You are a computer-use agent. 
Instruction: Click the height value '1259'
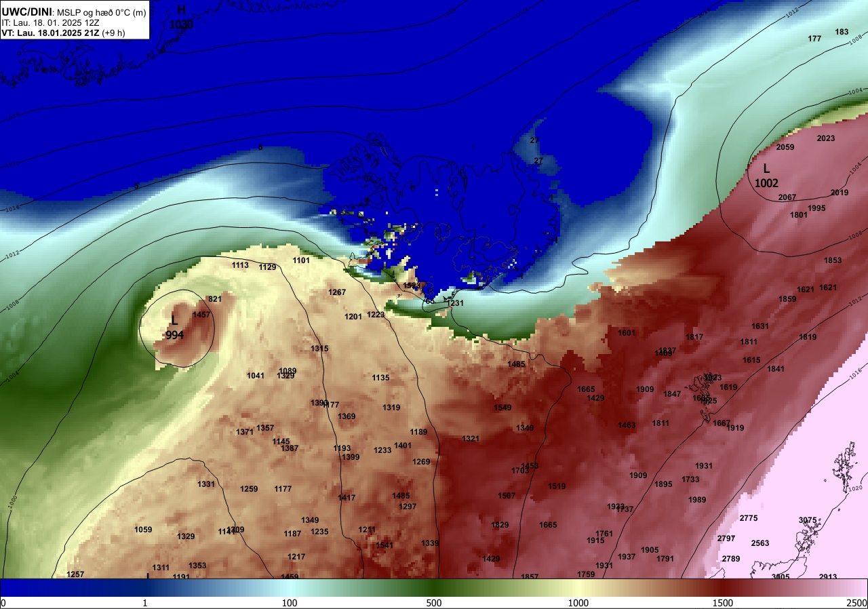point(249,489)
